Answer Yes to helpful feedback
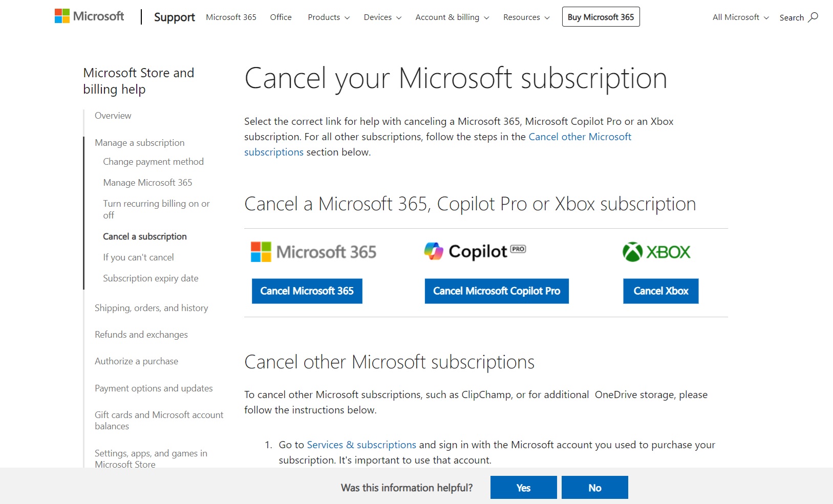This screenshot has width=833, height=504. pos(523,488)
